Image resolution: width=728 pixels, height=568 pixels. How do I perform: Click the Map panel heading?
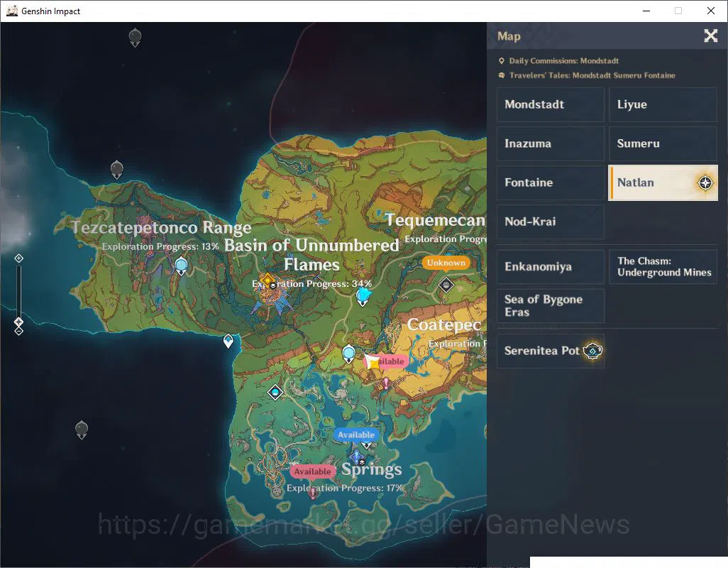click(509, 36)
